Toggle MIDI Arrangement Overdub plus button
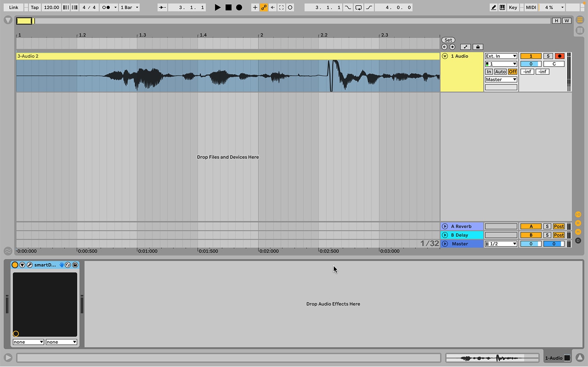Viewport: 588px width, 367px height. pyautogui.click(x=255, y=7)
